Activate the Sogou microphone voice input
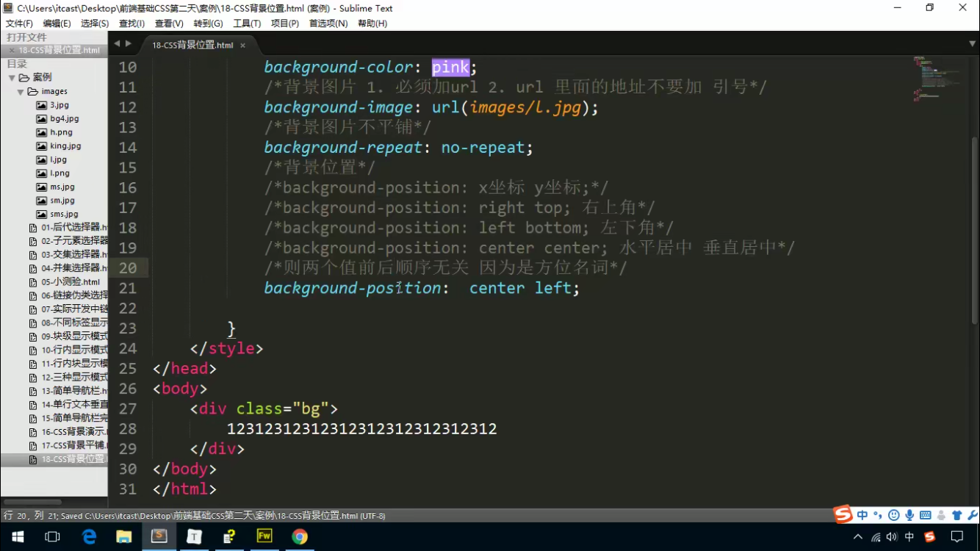980x551 pixels. 909,516
